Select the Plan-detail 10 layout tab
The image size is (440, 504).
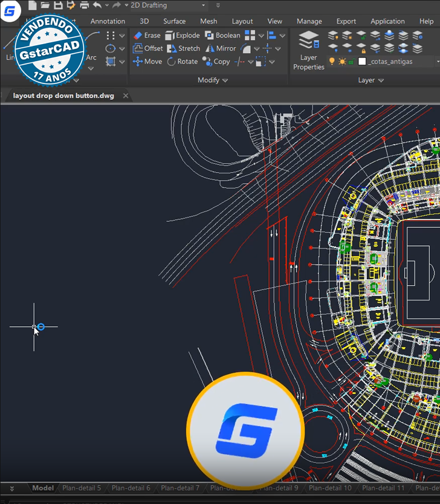pyautogui.click(x=330, y=488)
